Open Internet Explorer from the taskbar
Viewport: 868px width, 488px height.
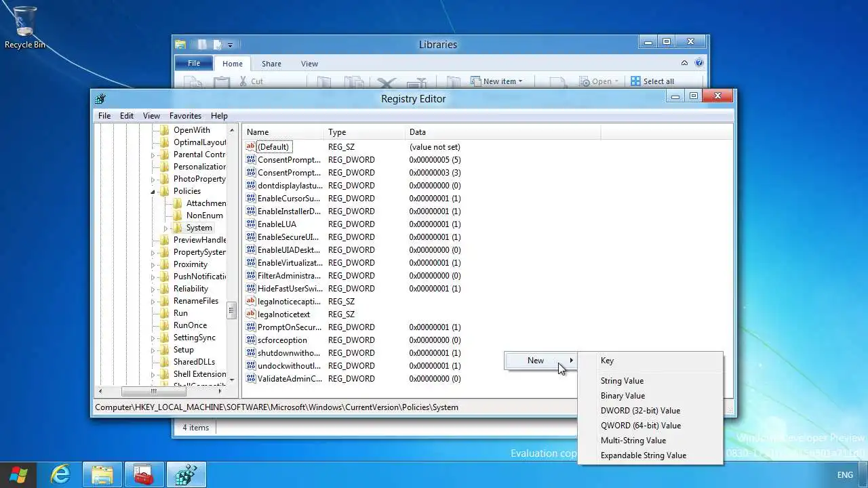click(x=60, y=475)
